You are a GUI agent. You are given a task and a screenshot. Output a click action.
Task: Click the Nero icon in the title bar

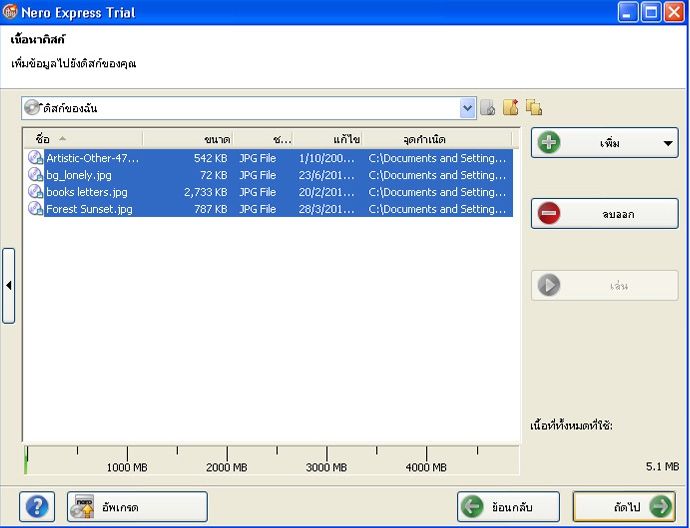tap(10, 12)
